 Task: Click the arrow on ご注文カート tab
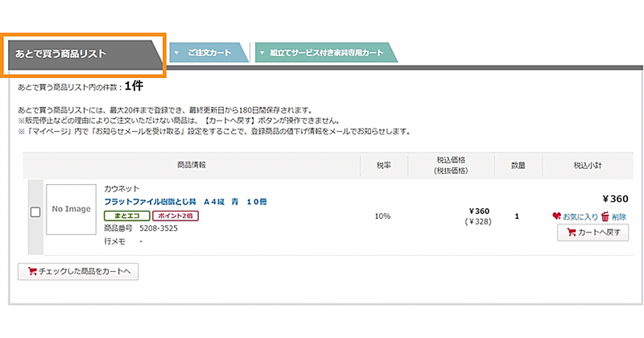tap(177, 53)
